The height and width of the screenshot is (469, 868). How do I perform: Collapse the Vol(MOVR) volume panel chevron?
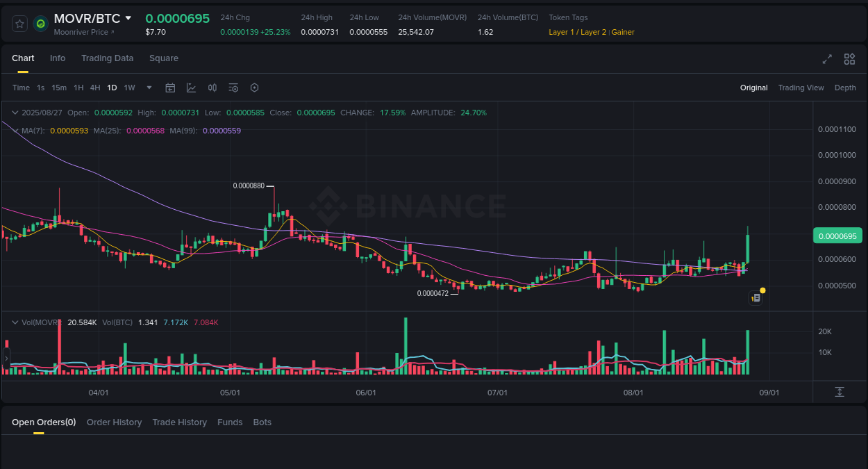15,322
